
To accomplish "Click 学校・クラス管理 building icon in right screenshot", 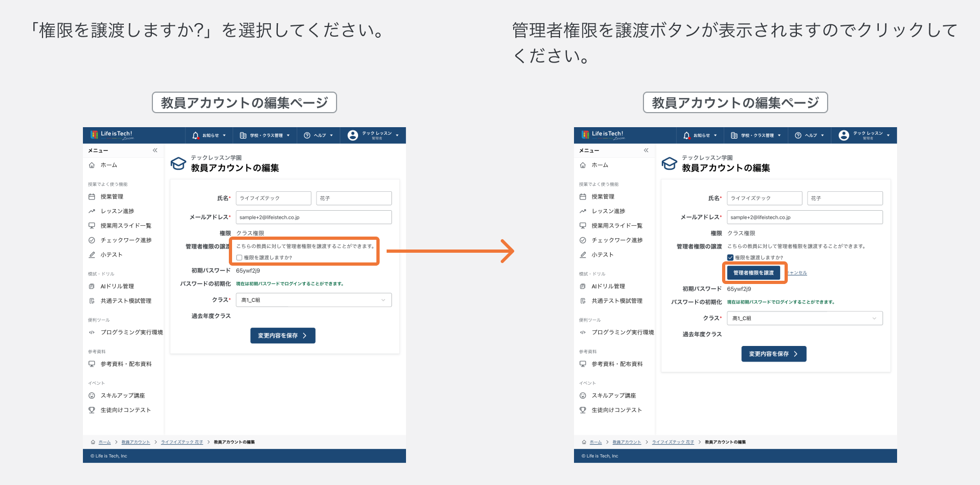I will point(734,135).
